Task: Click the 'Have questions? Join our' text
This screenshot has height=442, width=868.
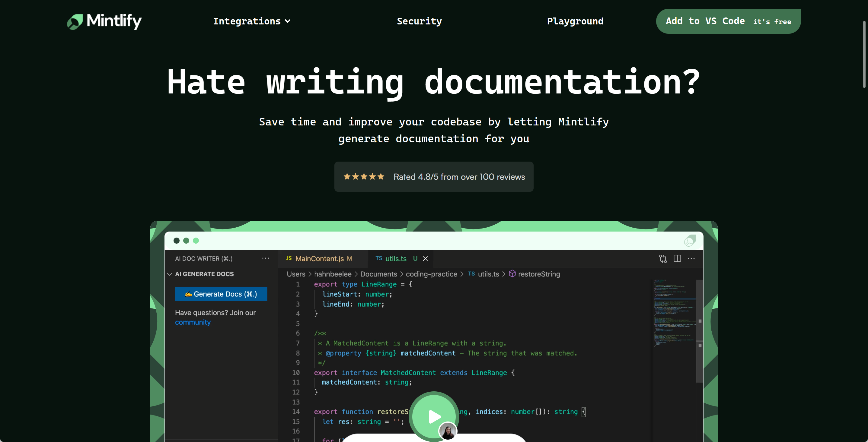Action: point(215,313)
